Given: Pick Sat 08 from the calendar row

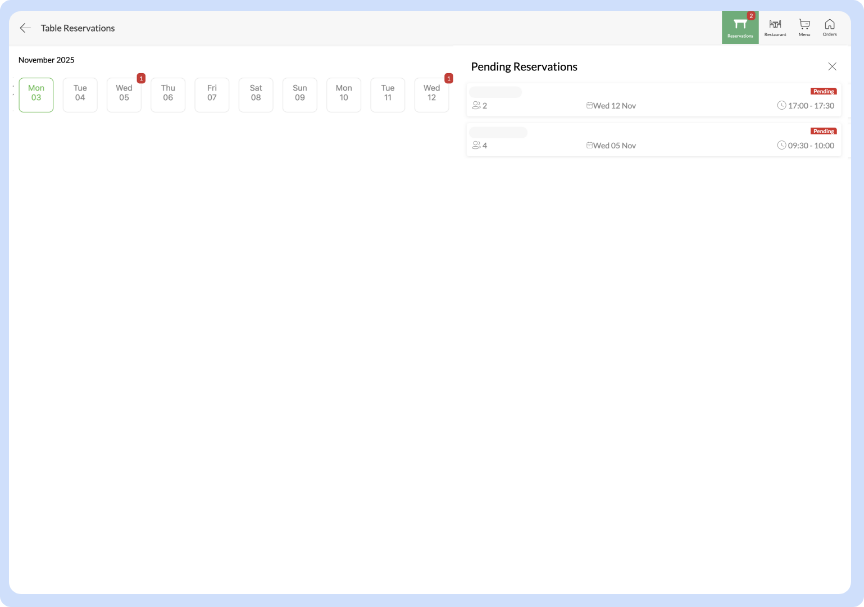Looking at the screenshot, I should click(256, 95).
